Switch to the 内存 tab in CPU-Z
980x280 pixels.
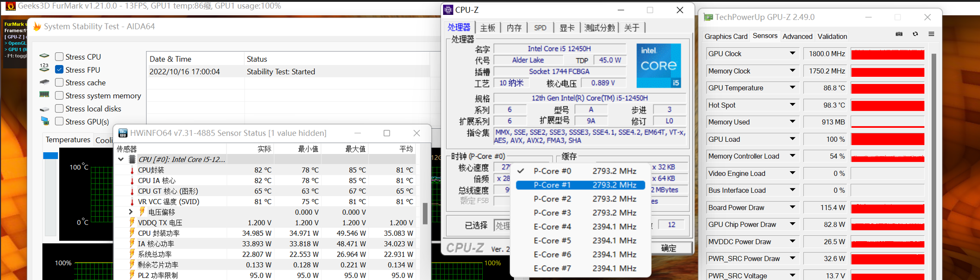[514, 28]
